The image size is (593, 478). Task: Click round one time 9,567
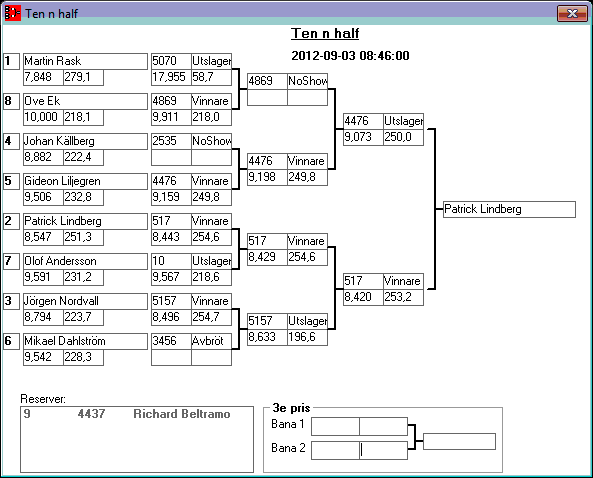(171, 278)
